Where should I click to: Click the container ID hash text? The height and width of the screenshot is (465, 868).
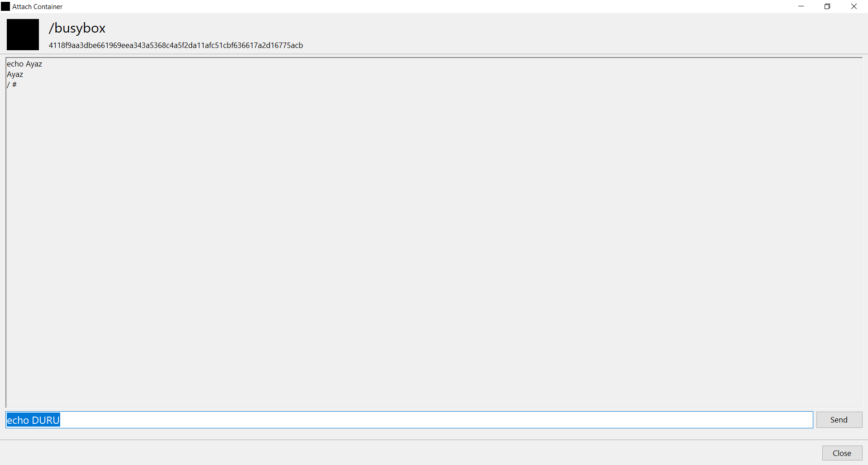tap(176, 45)
